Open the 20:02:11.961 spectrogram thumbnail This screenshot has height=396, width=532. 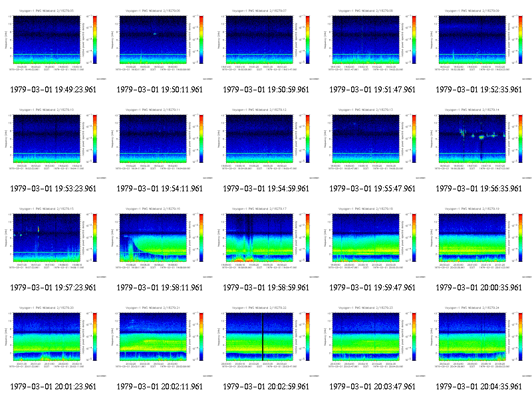click(x=160, y=340)
